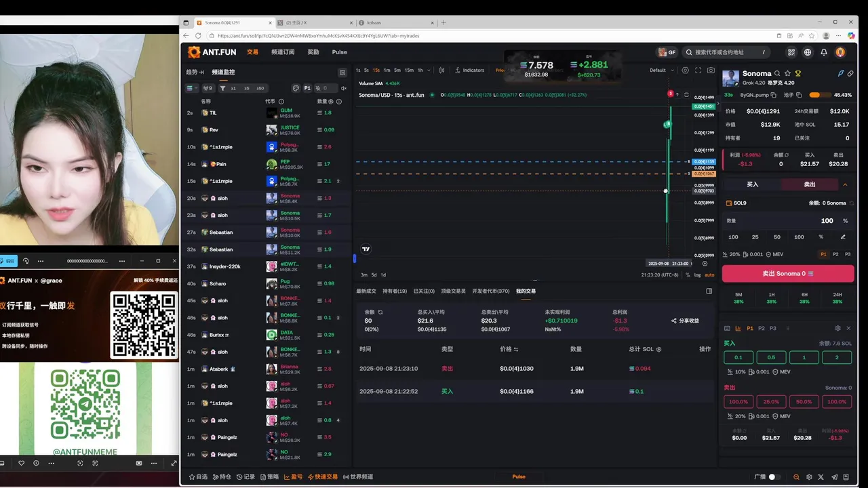Reload the browser page
This screenshot has width=868, height=488.
(x=198, y=35)
